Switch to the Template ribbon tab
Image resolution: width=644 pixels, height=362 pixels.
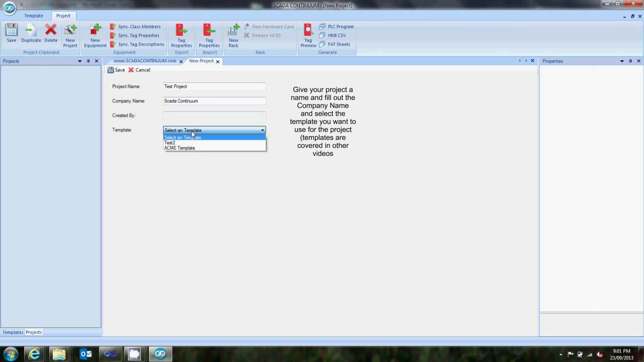tap(34, 16)
